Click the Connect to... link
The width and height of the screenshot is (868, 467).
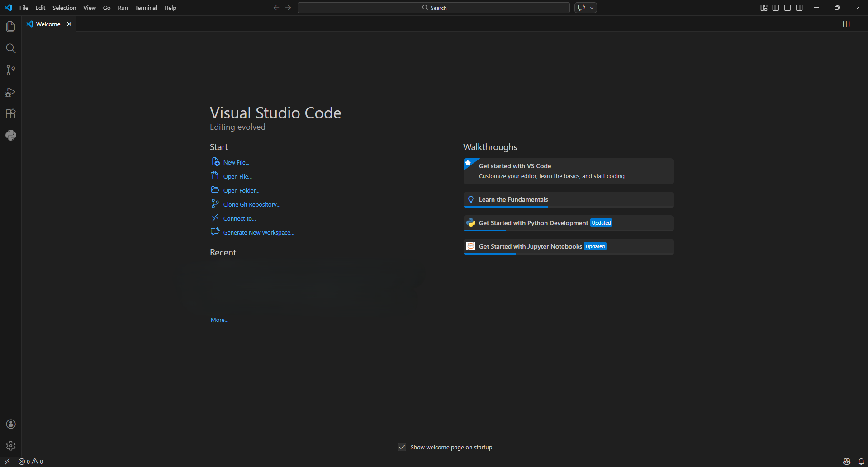[239, 218]
